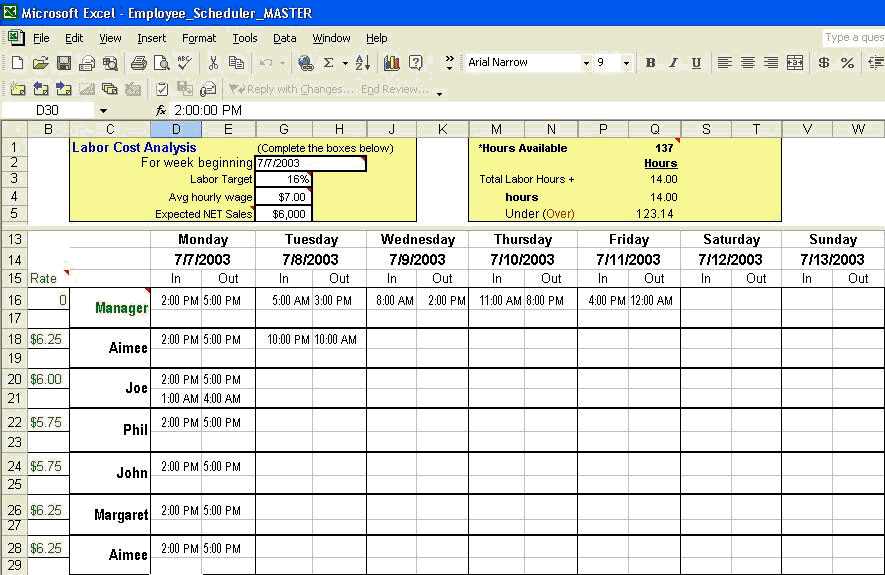Go to the Previous Comment icon
Viewport: 885px width, 575px height.
(x=41, y=89)
